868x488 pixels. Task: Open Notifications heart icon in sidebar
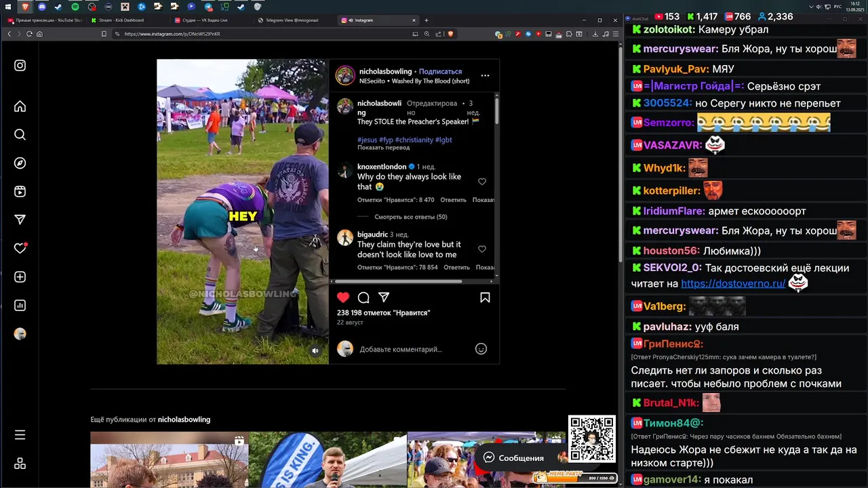[20, 248]
